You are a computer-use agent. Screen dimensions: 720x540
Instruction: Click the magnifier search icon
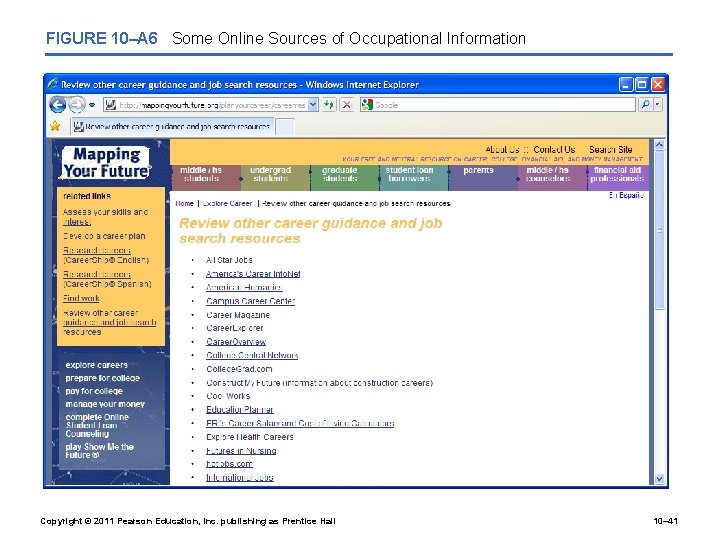coord(645,105)
